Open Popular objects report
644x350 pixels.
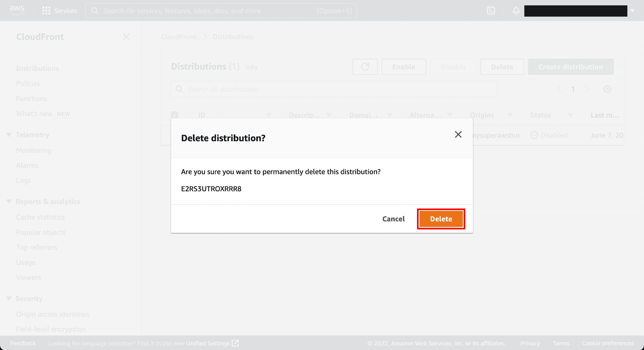click(41, 232)
